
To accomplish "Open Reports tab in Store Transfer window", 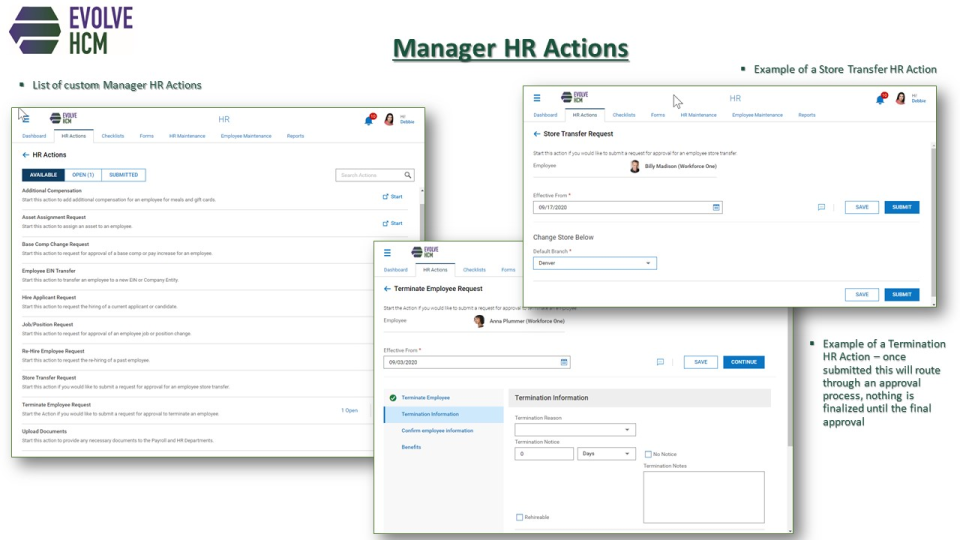I will pyautogui.click(x=806, y=115).
